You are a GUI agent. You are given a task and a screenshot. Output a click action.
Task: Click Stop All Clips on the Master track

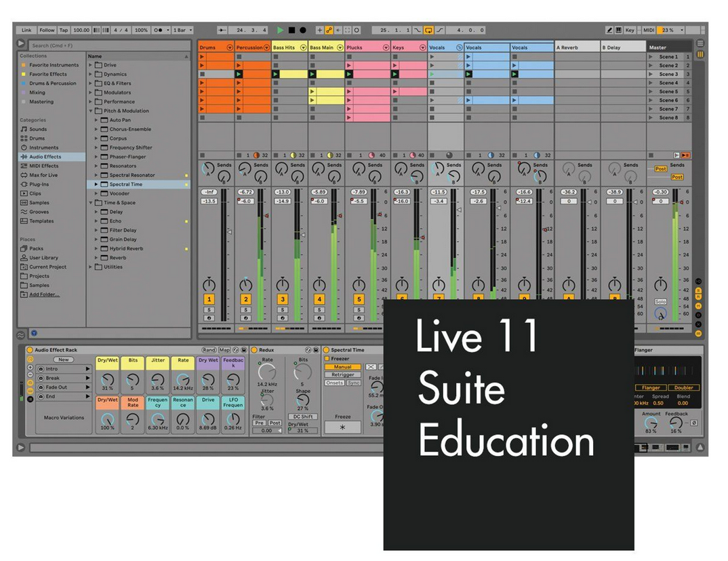point(651,153)
